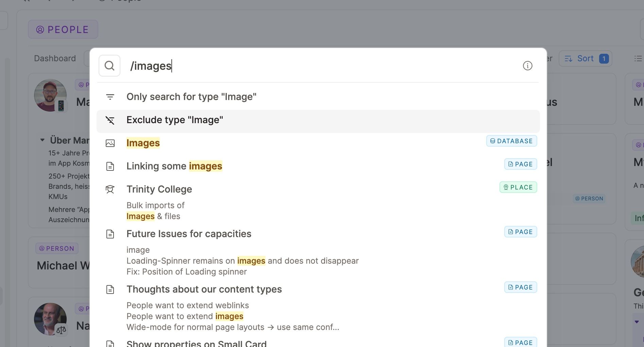Open Thoughts about our content types result
Viewport: 644px width, 347px height.
pyautogui.click(x=204, y=290)
